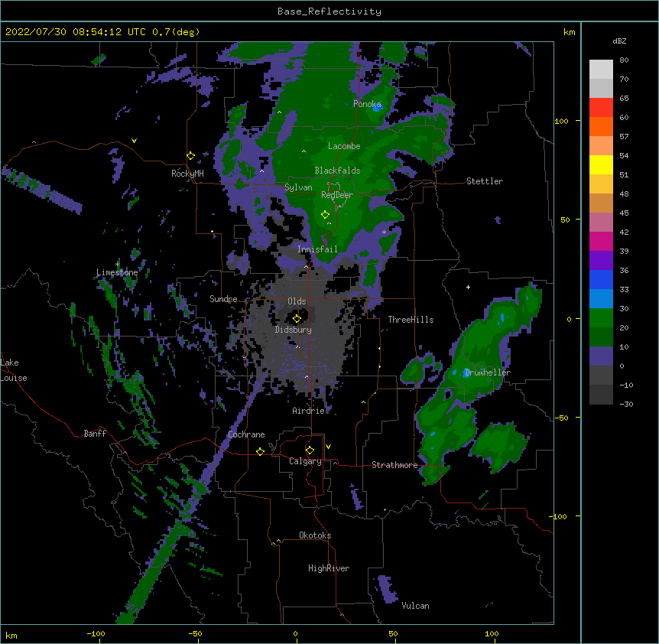Click the Stettler city label
659x644 pixels.
[x=485, y=181]
